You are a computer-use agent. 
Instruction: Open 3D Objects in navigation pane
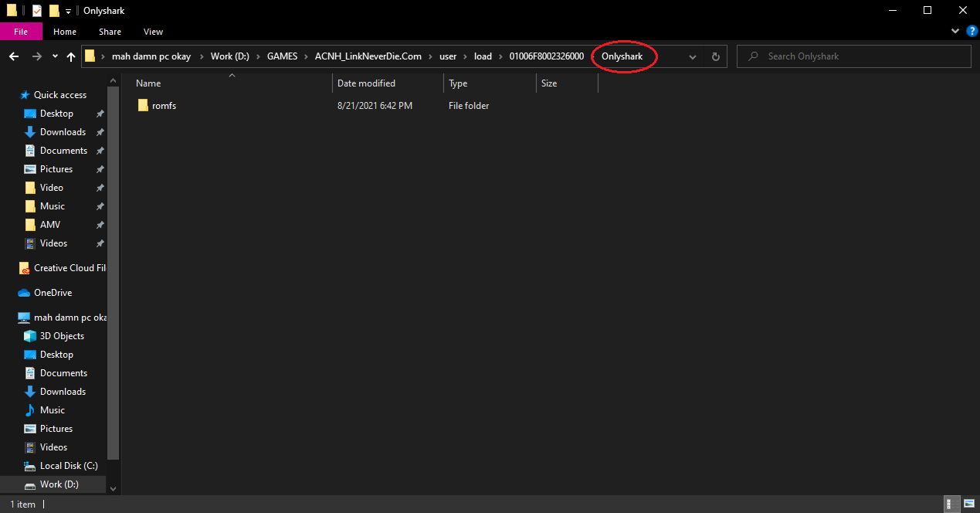(x=62, y=336)
